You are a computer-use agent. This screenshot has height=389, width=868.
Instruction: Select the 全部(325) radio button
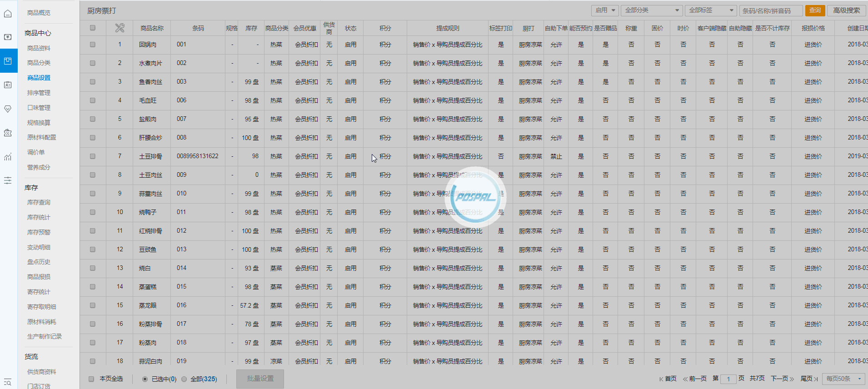pos(184,379)
